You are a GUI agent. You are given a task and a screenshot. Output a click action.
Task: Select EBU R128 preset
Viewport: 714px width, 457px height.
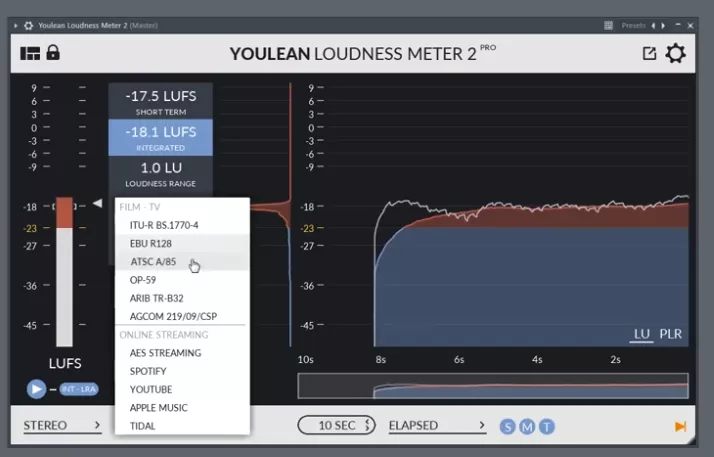182,244
